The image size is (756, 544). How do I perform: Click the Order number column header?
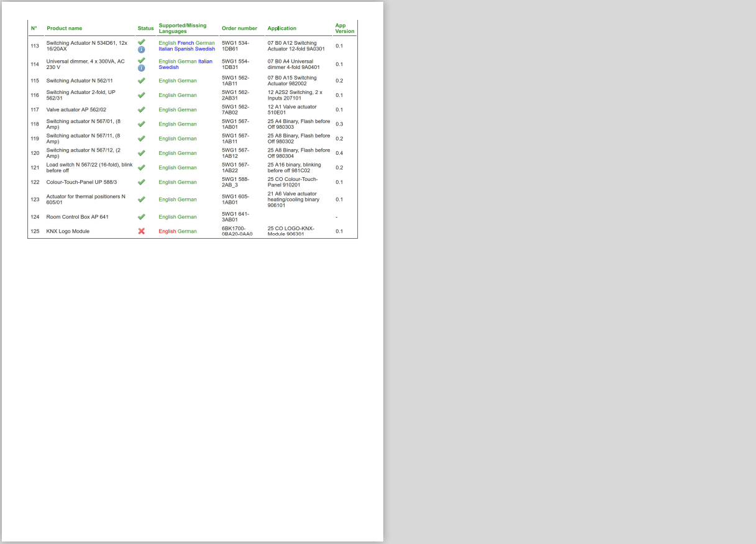pyautogui.click(x=239, y=29)
